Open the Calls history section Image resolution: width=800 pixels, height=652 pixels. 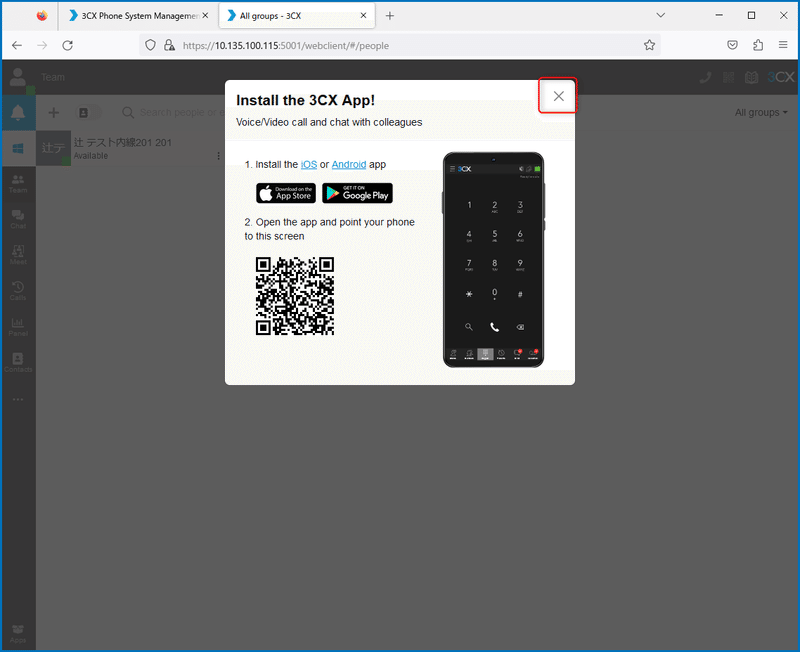18,291
